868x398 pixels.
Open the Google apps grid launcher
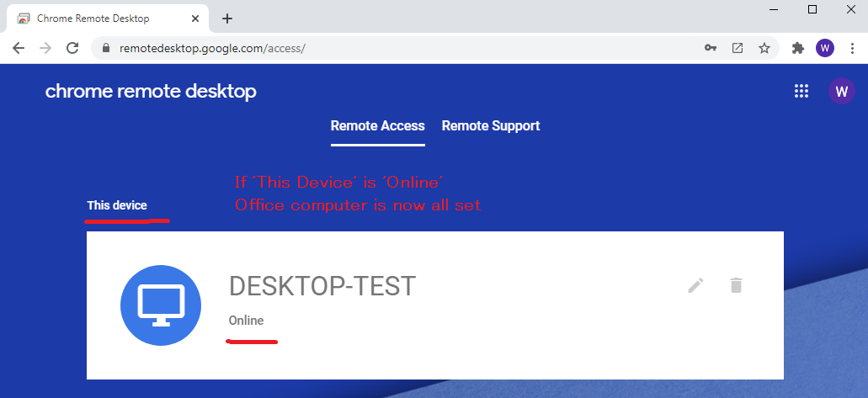[x=801, y=92]
